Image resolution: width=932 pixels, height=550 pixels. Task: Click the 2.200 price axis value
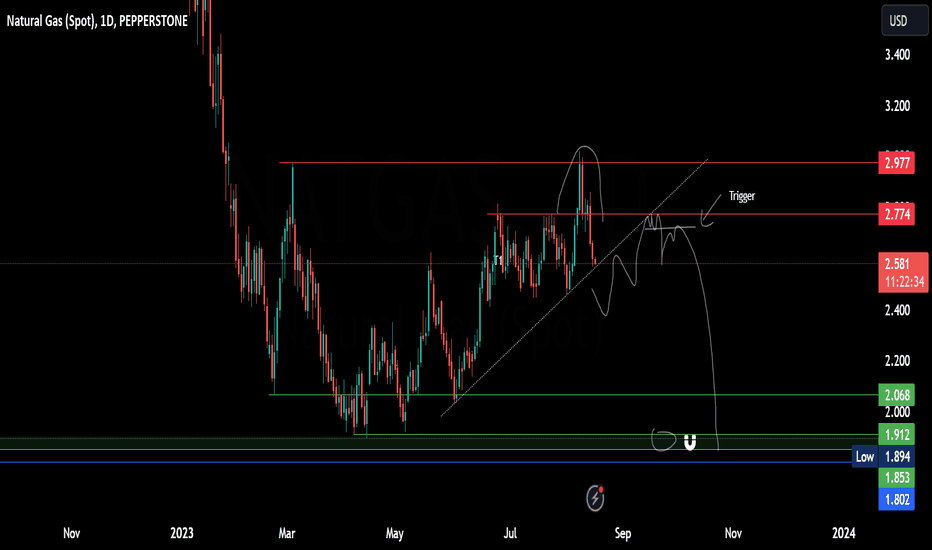coord(897,361)
